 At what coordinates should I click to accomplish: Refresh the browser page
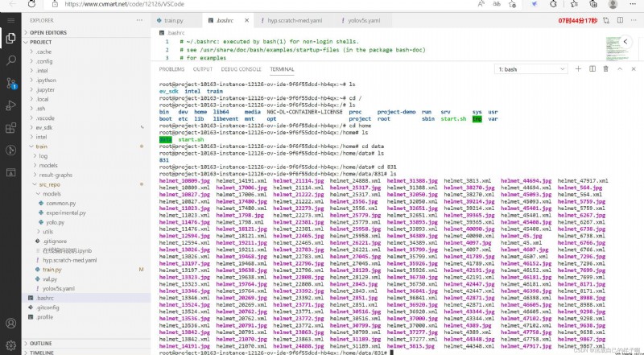point(31,4)
